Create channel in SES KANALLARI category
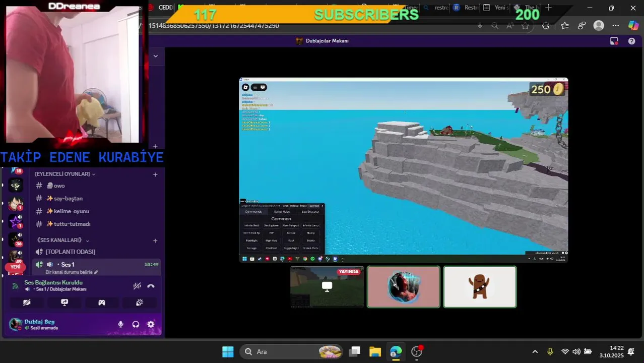 155,241
